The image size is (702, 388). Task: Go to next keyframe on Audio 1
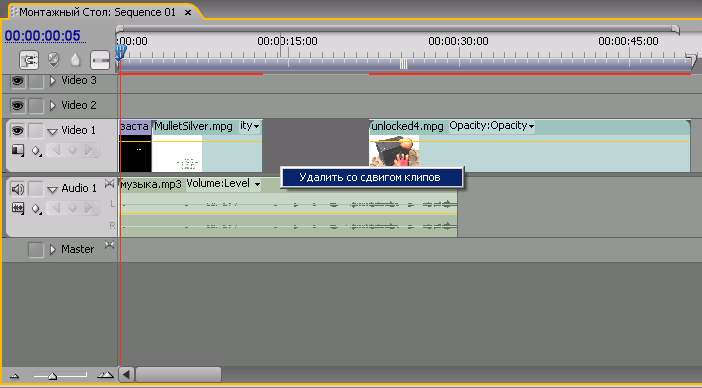(89, 208)
